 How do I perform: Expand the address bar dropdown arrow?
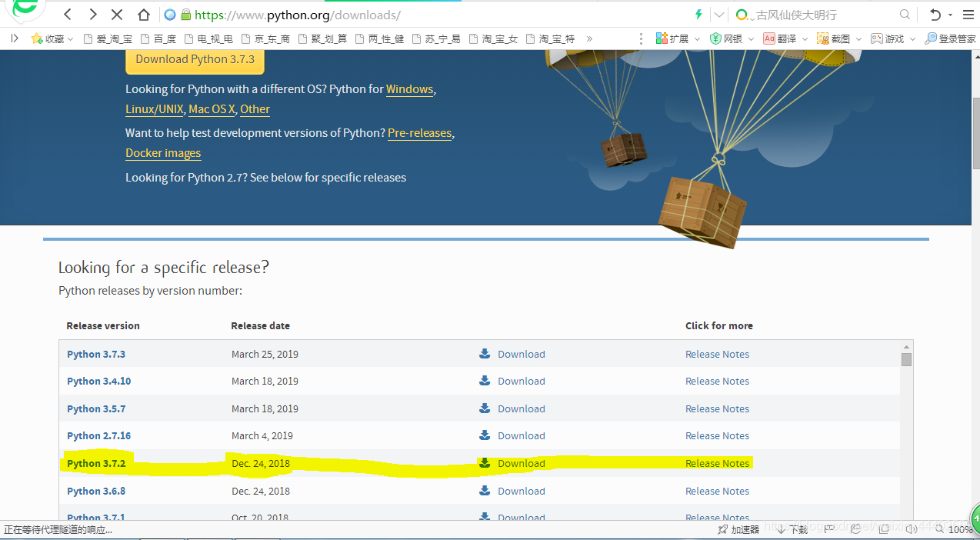tap(718, 15)
